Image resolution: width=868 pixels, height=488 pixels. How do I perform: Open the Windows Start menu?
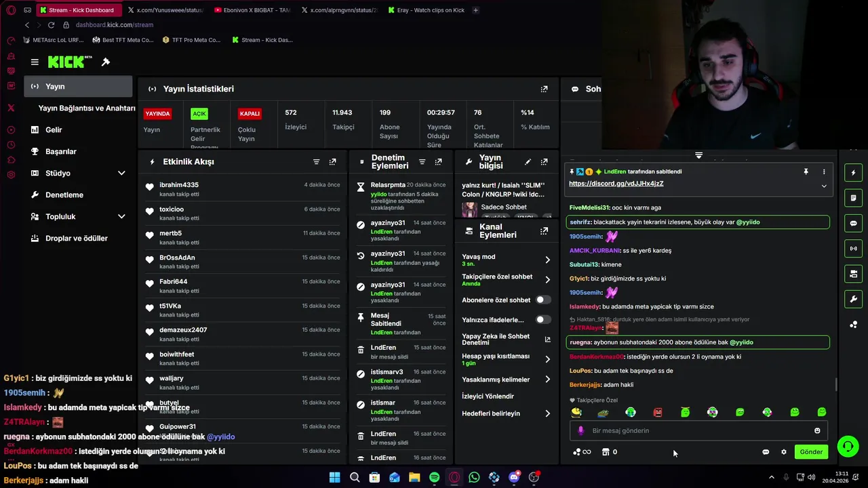[x=334, y=477]
